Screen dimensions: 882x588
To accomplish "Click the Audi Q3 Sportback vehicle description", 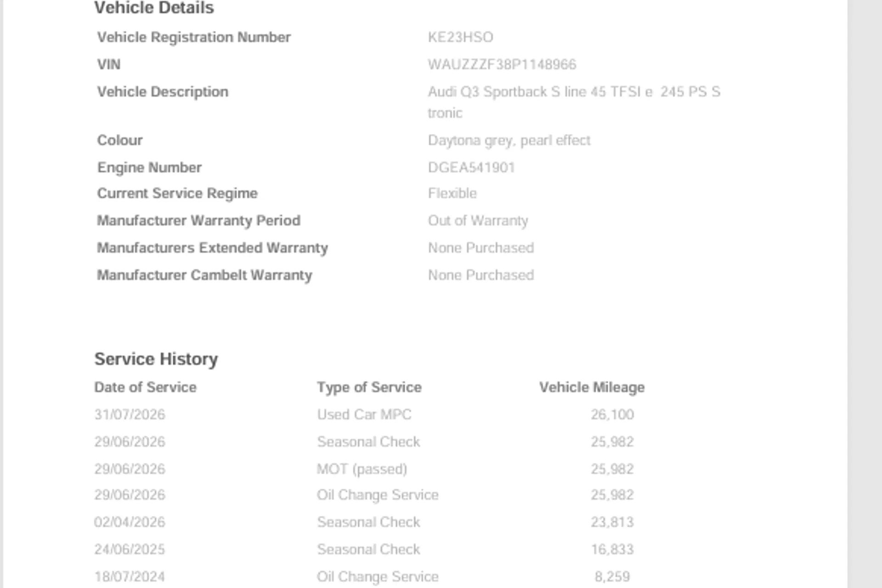I will pos(574,102).
